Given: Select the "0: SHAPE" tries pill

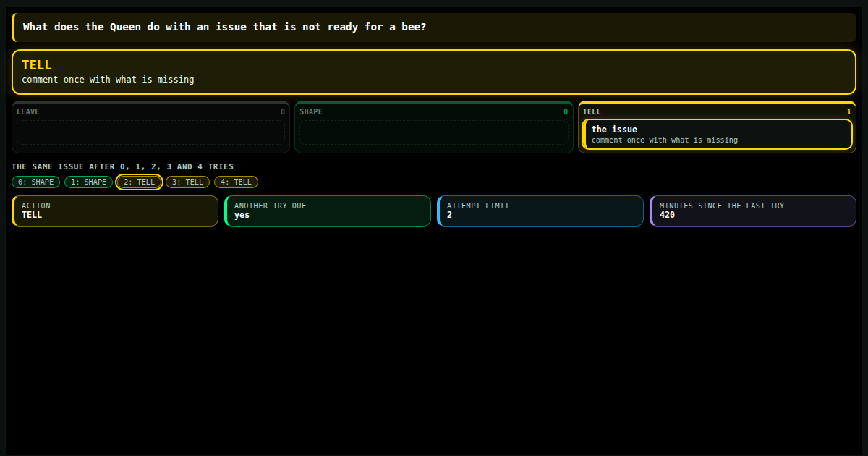Looking at the screenshot, I should coord(36,182).
